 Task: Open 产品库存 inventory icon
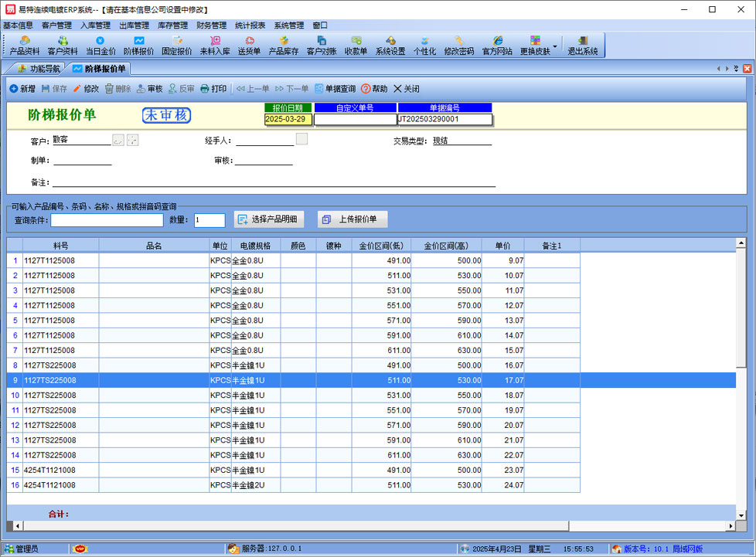pos(283,46)
